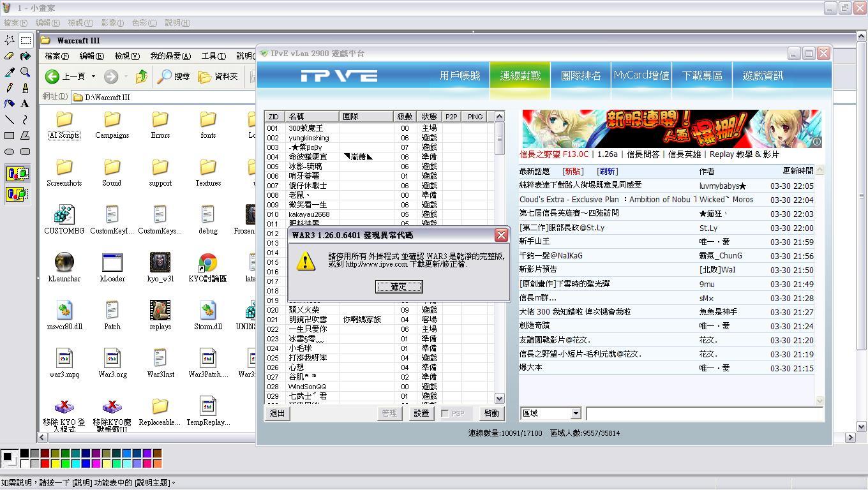
Task: Click the chat input field beside 區域
Action: coord(705,413)
